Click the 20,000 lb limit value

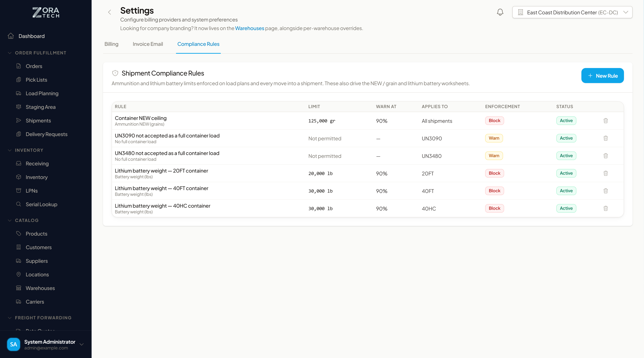coord(321,173)
